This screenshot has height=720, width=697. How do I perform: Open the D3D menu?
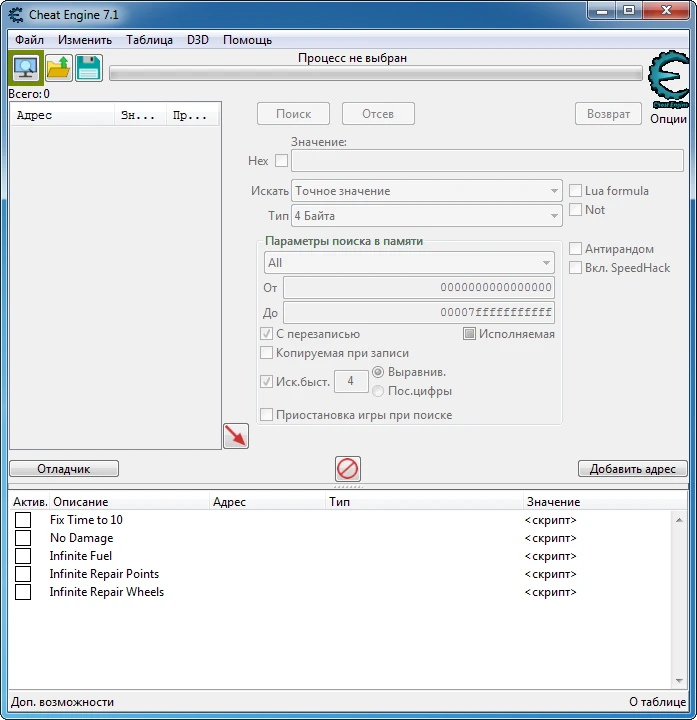coord(198,40)
